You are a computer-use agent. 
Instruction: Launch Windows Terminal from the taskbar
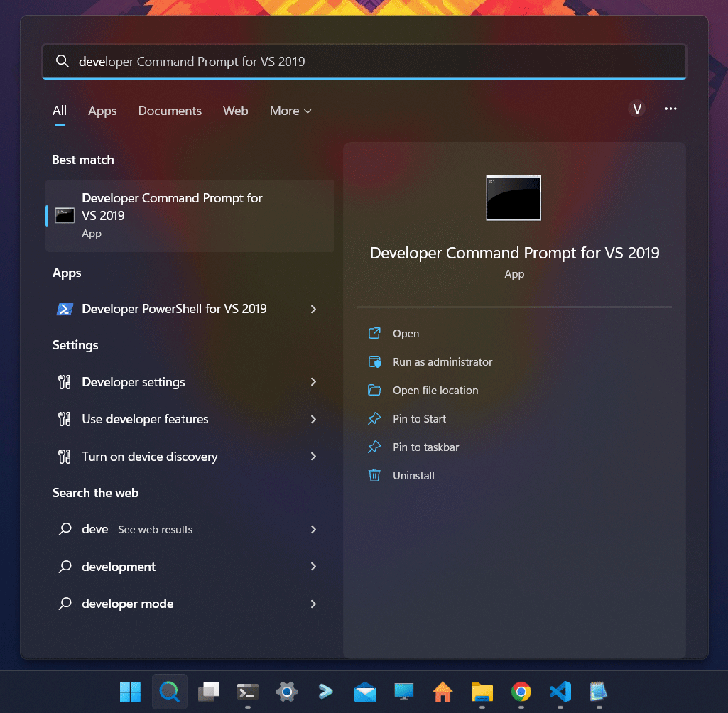tap(248, 692)
